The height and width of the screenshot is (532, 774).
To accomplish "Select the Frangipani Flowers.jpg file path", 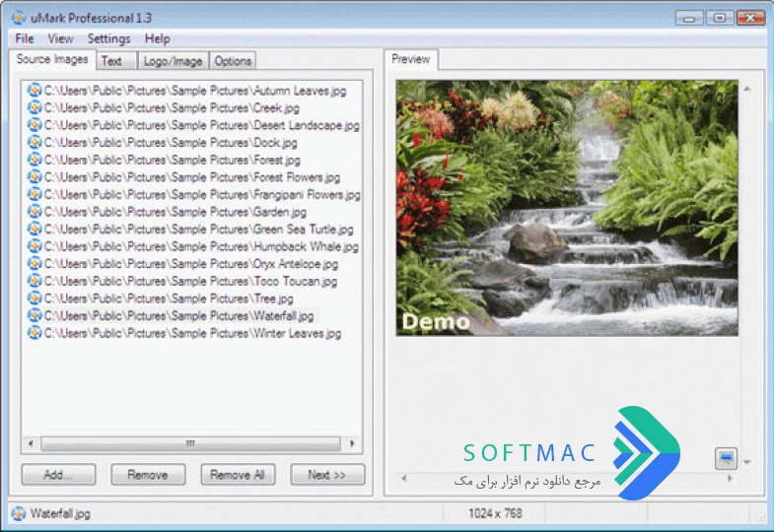I will click(202, 194).
